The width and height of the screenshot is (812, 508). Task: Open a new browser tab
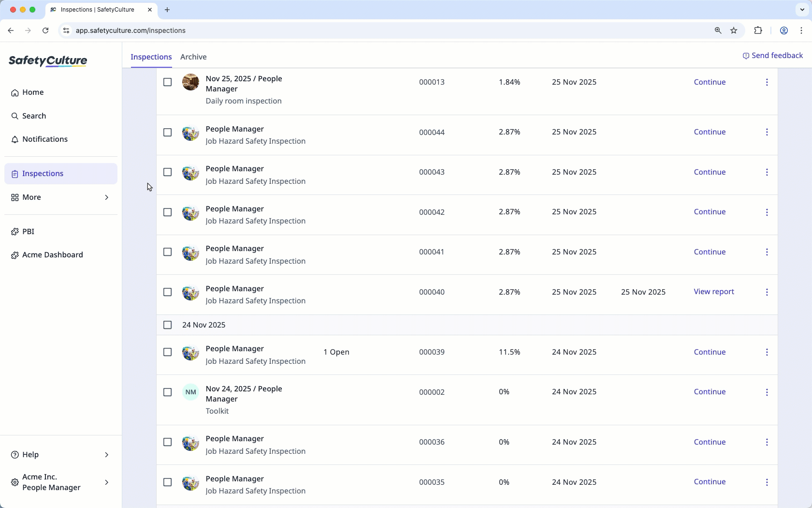coord(167,10)
